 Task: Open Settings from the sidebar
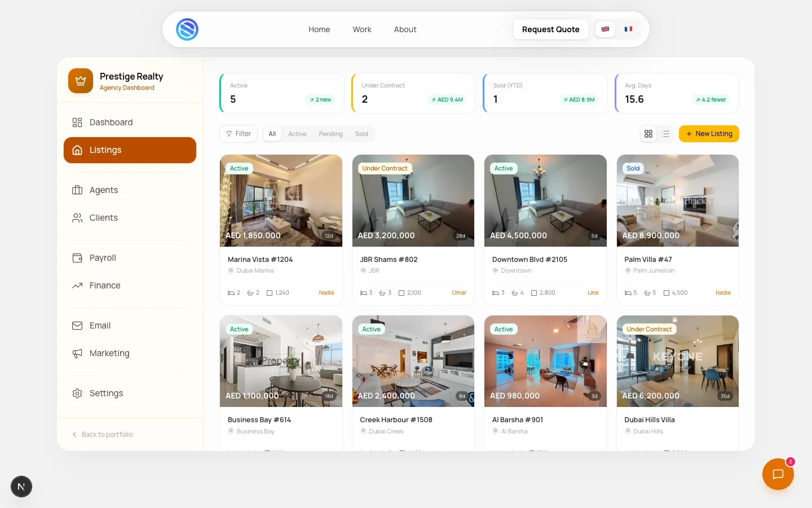click(x=106, y=393)
